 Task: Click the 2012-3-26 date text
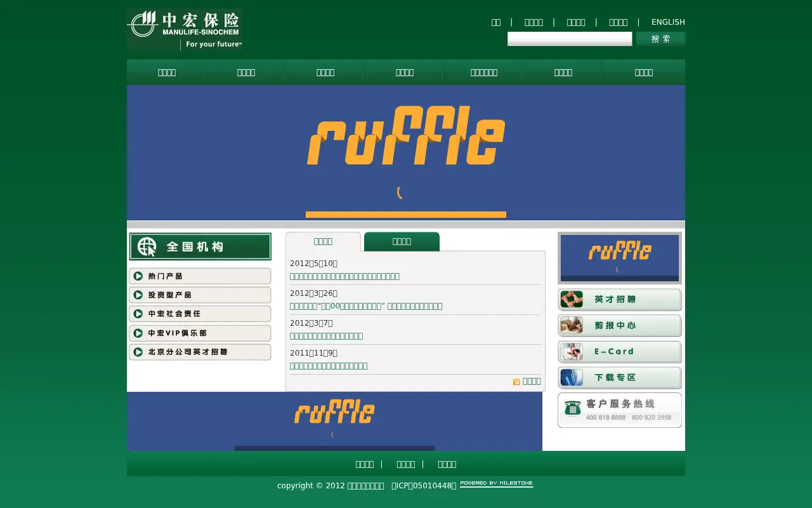click(314, 293)
